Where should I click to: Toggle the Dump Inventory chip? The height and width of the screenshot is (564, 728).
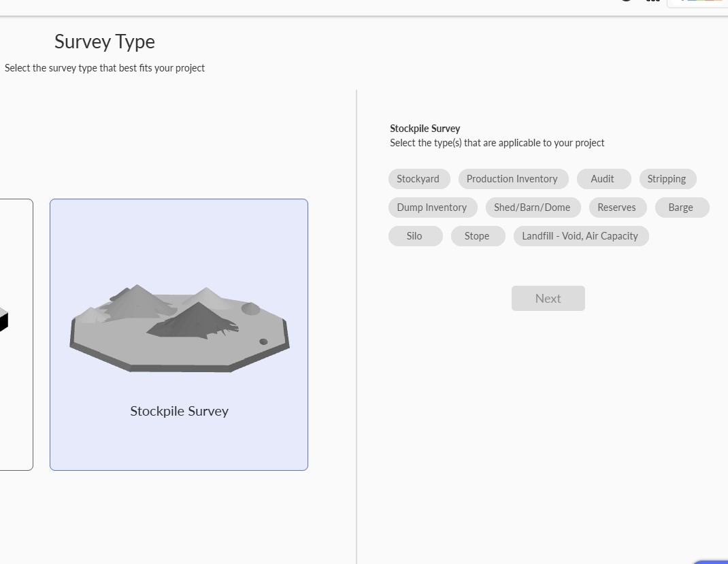(x=433, y=208)
